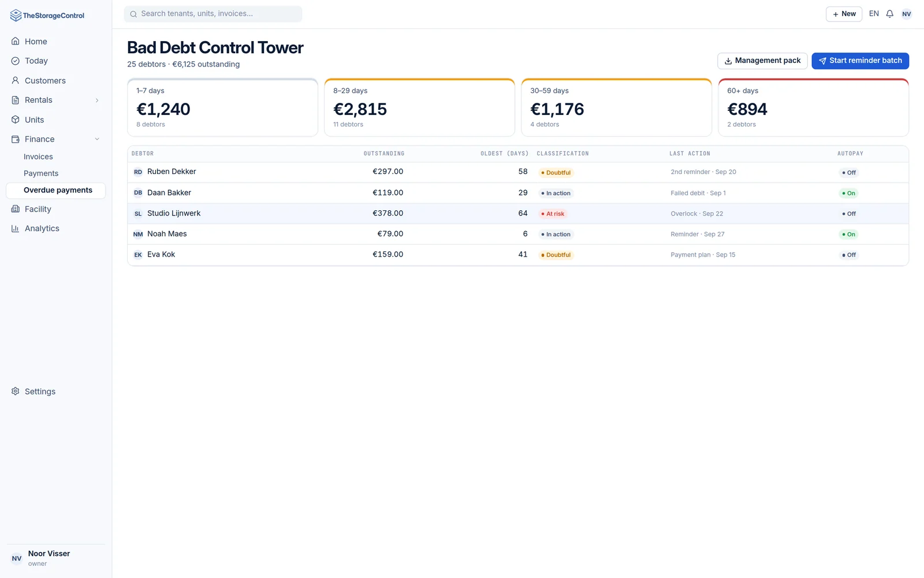This screenshot has width=924, height=578.
Task: Expand the Rentals submenu chevron
Action: (x=97, y=101)
